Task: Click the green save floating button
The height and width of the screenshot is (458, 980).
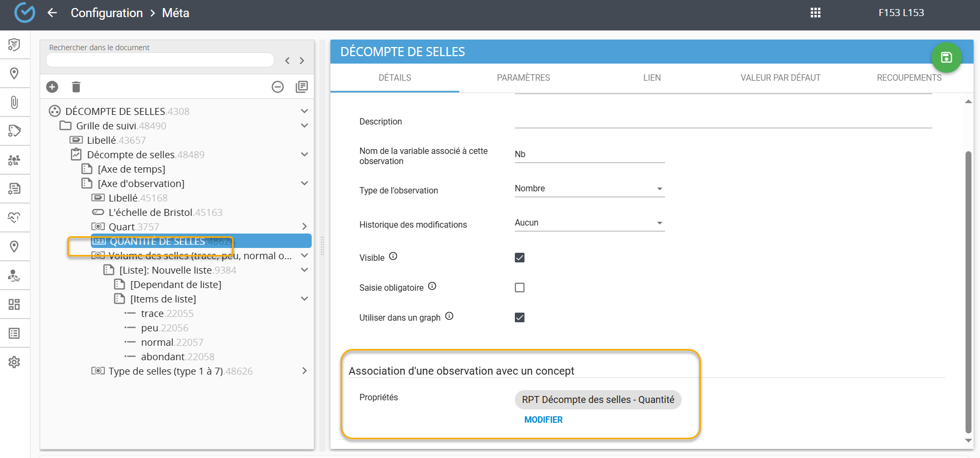Action: [946, 57]
